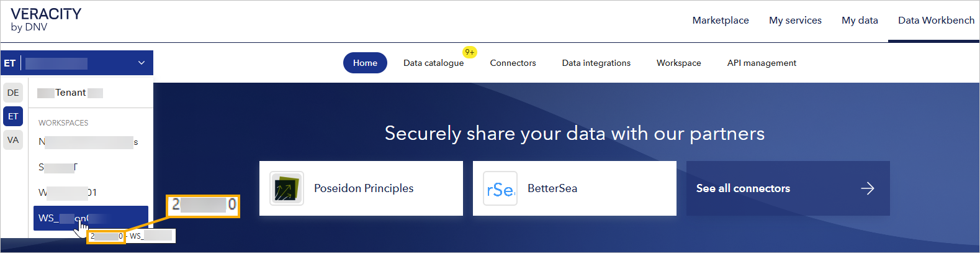Select the DE tenant badge
980x253 pixels.
(13, 93)
